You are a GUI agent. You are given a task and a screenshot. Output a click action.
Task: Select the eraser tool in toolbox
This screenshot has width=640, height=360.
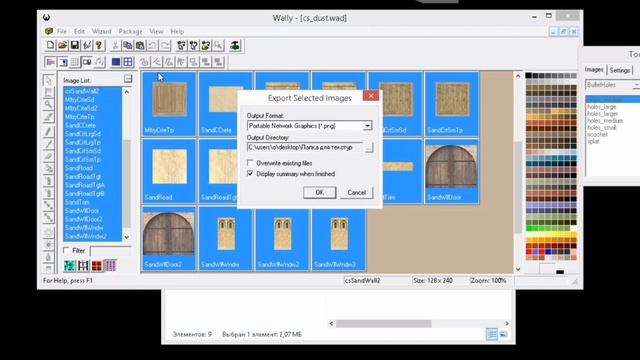(x=49, y=156)
